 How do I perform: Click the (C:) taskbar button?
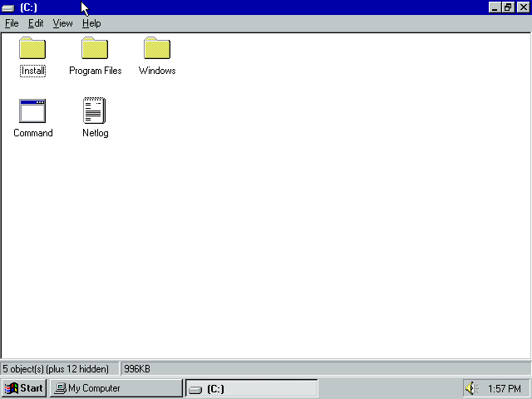tap(252, 388)
